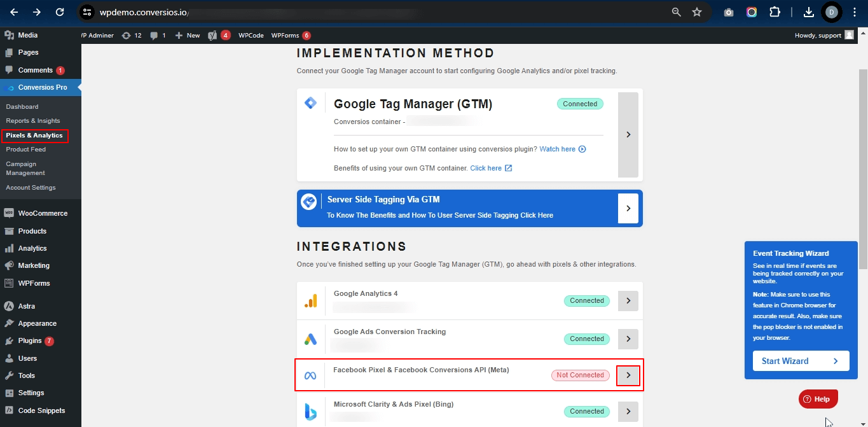Open Campaign Management submenu
This screenshot has width=868, height=427.
pos(25,169)
